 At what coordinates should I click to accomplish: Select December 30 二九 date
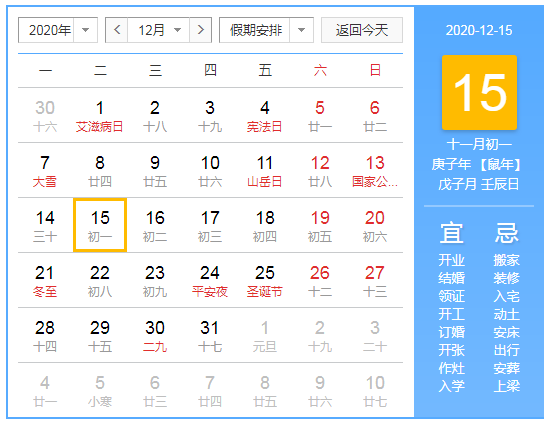tap(155, 335)
